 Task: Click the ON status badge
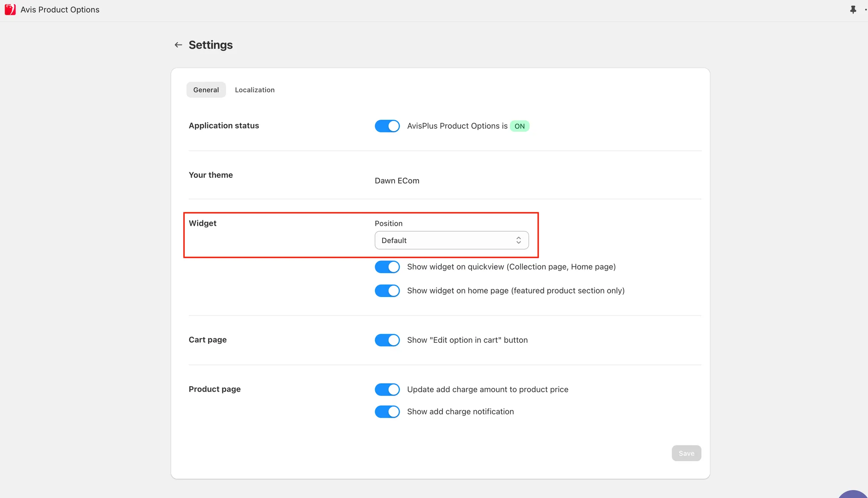pos(519,126)
